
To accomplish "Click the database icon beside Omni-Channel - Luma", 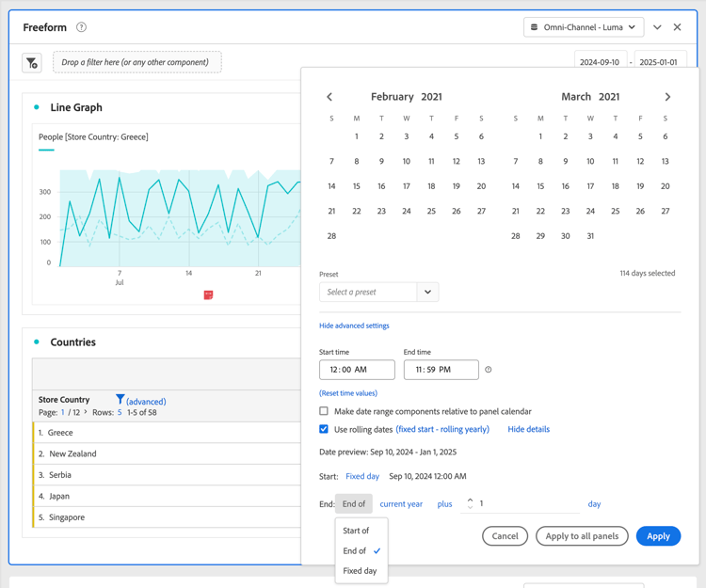I will pos(534,27).
